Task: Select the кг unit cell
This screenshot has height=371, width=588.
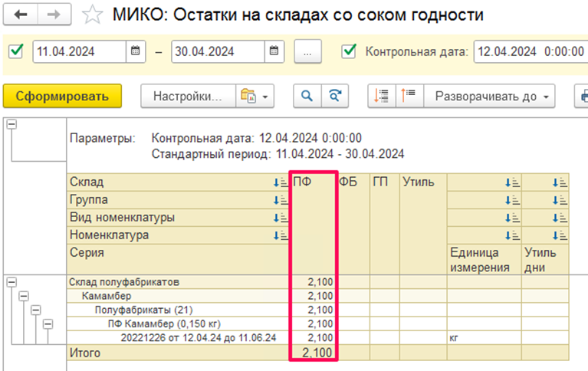Action: pos(485,337)
